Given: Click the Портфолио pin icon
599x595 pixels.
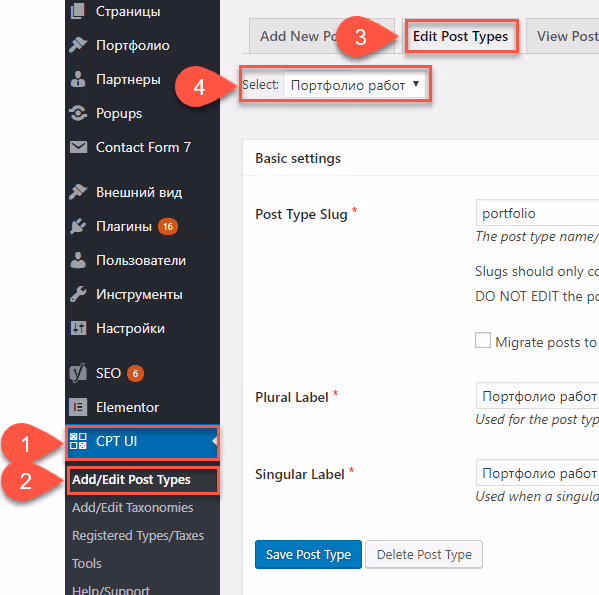Looking at the screenshot, I should coord(78,45).
